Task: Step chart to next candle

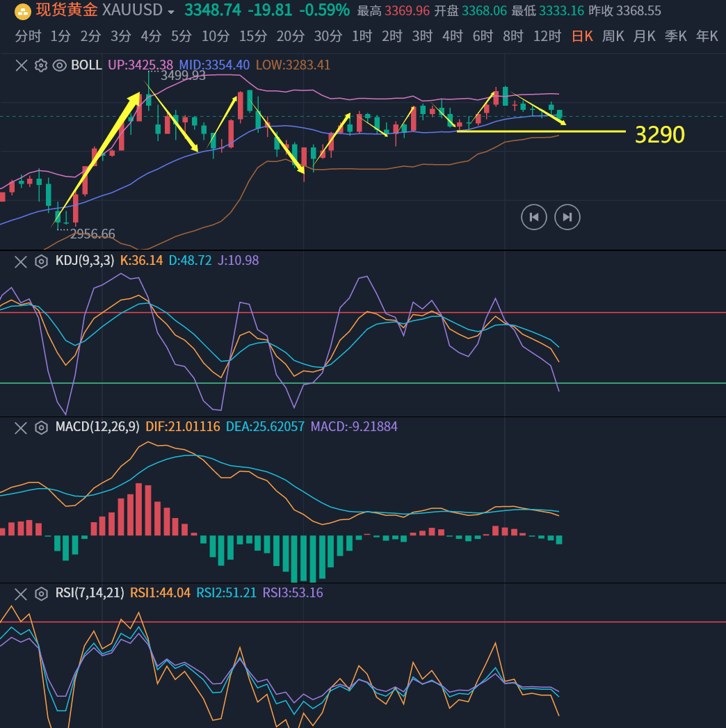Action: (x=567, y=217)
